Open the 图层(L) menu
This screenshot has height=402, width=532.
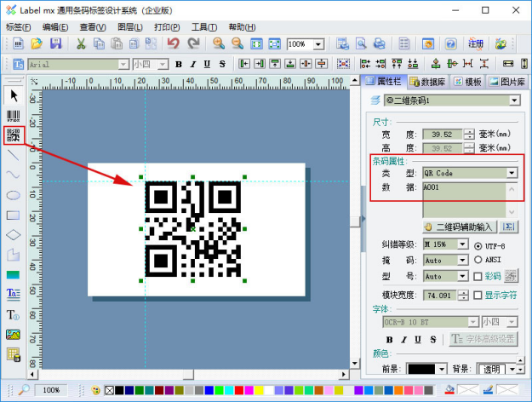pos(130,27)
